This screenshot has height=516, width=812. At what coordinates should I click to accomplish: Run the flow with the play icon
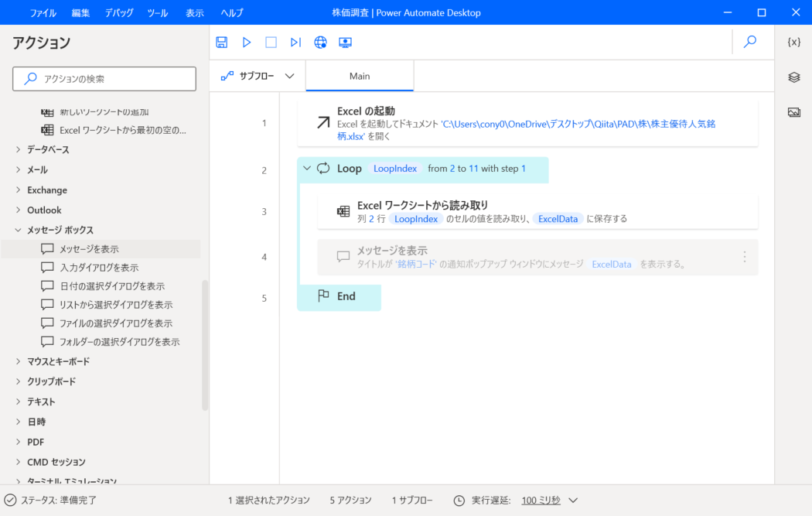pyautogui.click(x=247, y=43)
